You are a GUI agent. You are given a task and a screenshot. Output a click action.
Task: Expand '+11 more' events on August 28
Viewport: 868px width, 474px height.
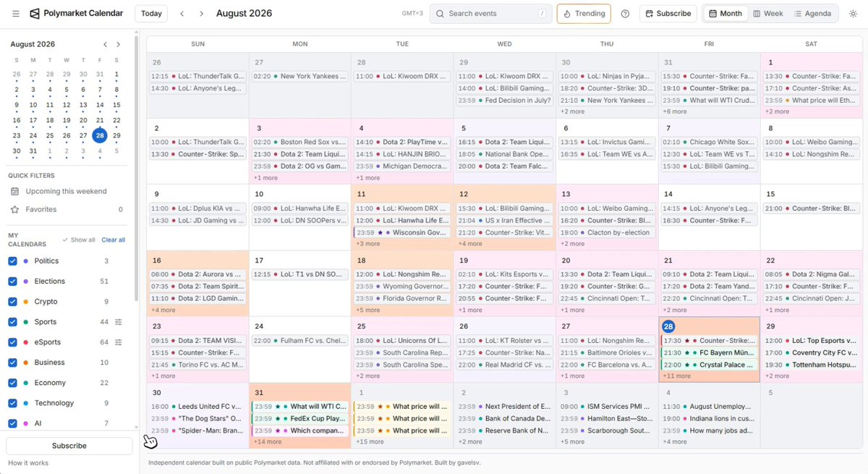pos(676,376)
